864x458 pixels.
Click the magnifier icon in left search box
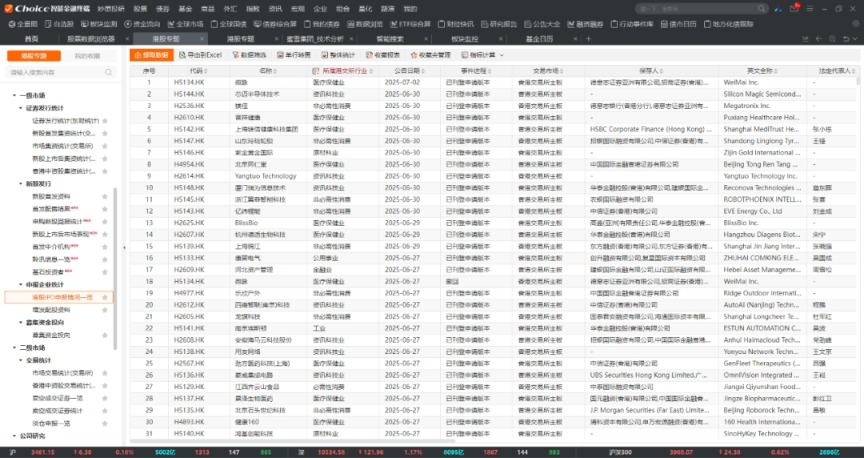pos(108,72)
